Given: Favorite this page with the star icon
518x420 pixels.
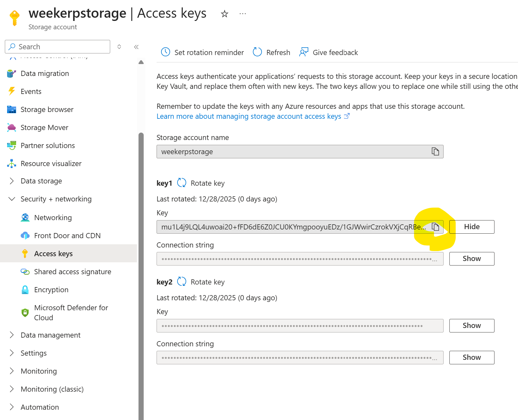Looking at the screenshot, I should [225, 14].
